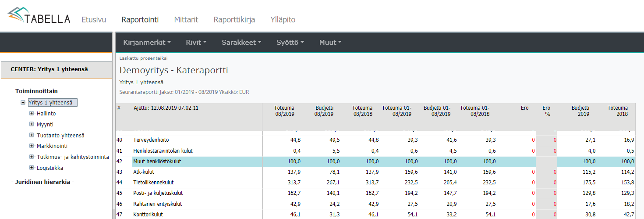Select the Muut henkilöstökulut row

(x=157, y=162)
